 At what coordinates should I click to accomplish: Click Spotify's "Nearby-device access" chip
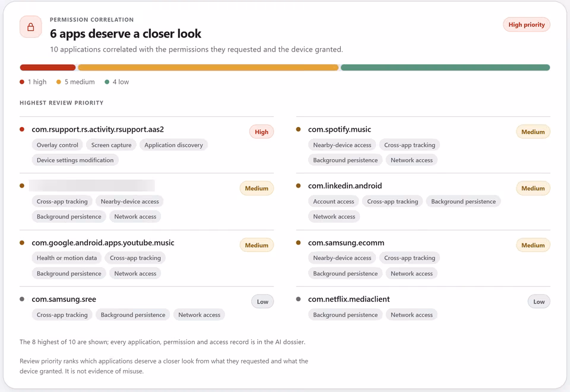click(342, 145)
